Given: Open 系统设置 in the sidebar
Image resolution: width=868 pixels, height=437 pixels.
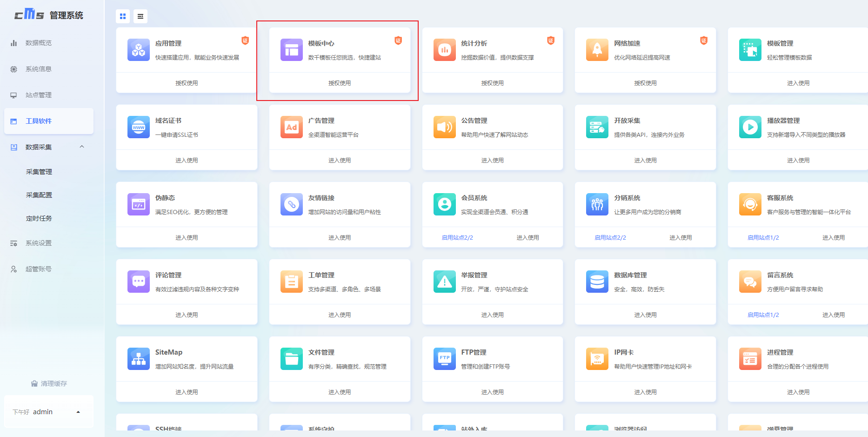Looking at the screenshot, I should coord(49,243).
